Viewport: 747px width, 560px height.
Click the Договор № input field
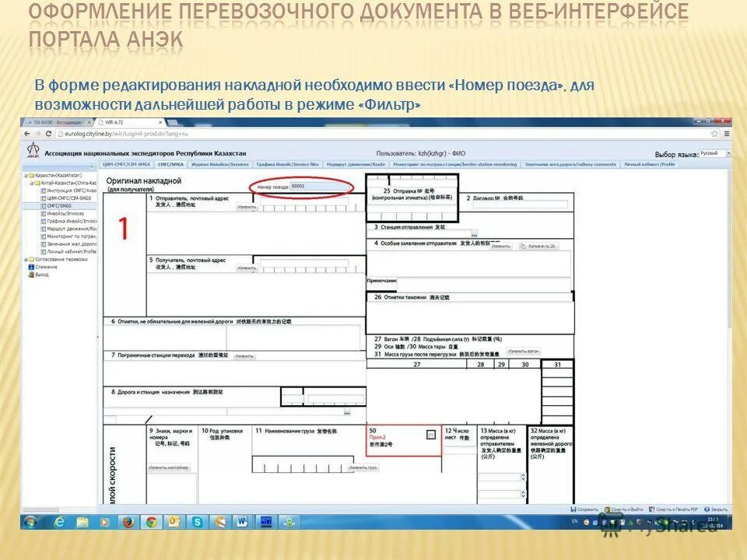pyautogui.click(x=520, y=205)
